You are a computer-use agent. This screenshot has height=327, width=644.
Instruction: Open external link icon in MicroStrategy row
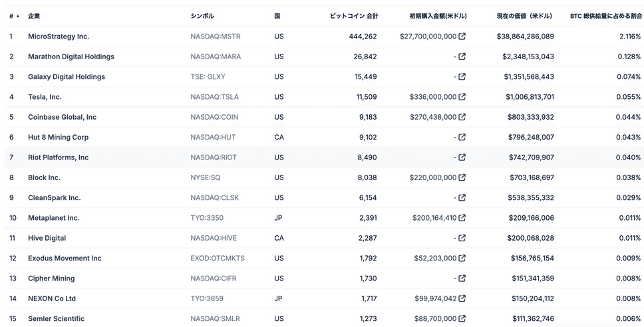coord(462,37)
